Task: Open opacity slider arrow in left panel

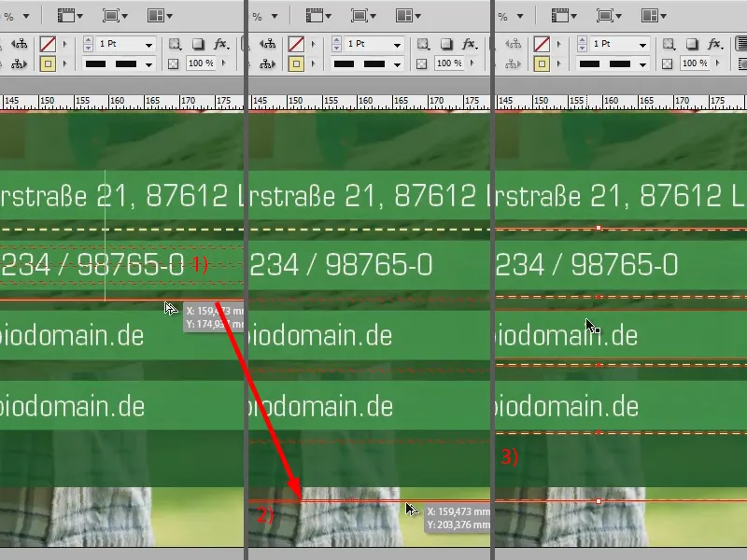Action: coord(224,63)
